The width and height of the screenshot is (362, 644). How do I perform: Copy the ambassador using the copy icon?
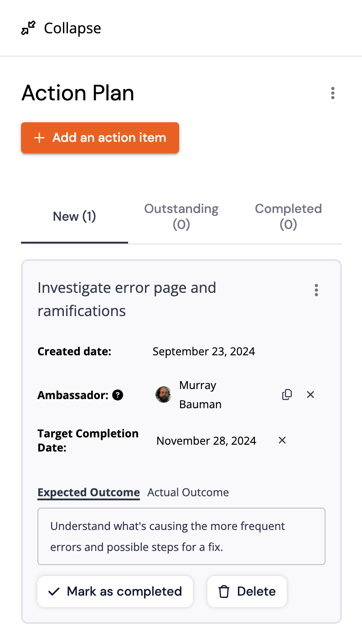pos(287,395)
